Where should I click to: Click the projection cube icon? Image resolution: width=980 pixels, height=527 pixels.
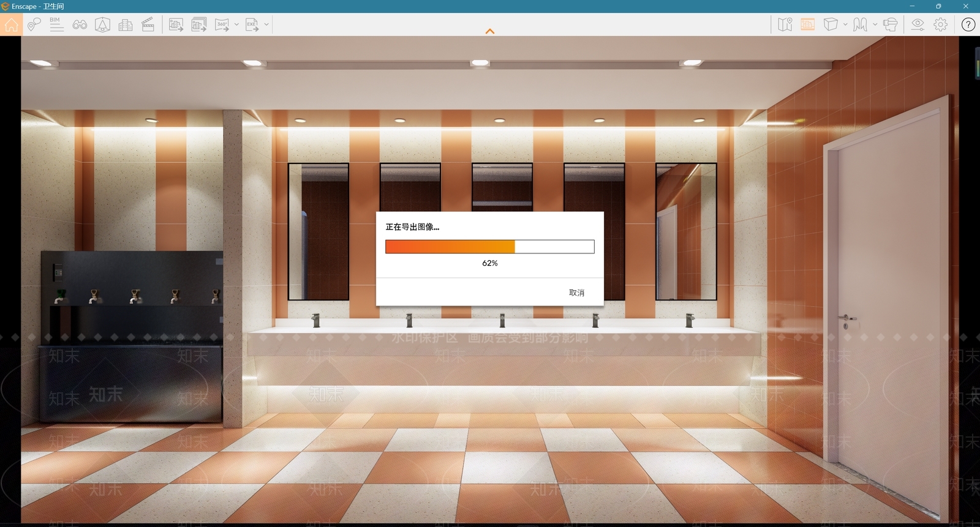[x=831, y=24]
